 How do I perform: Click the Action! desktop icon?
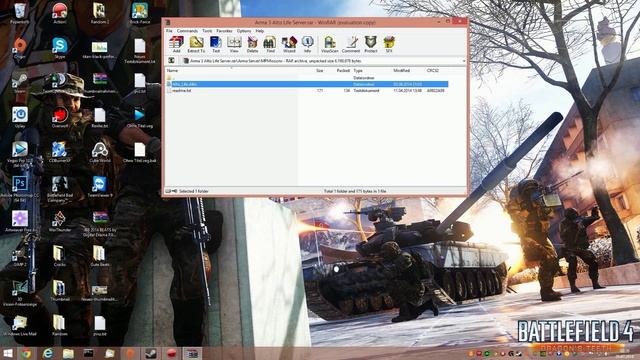coord(60,13)
